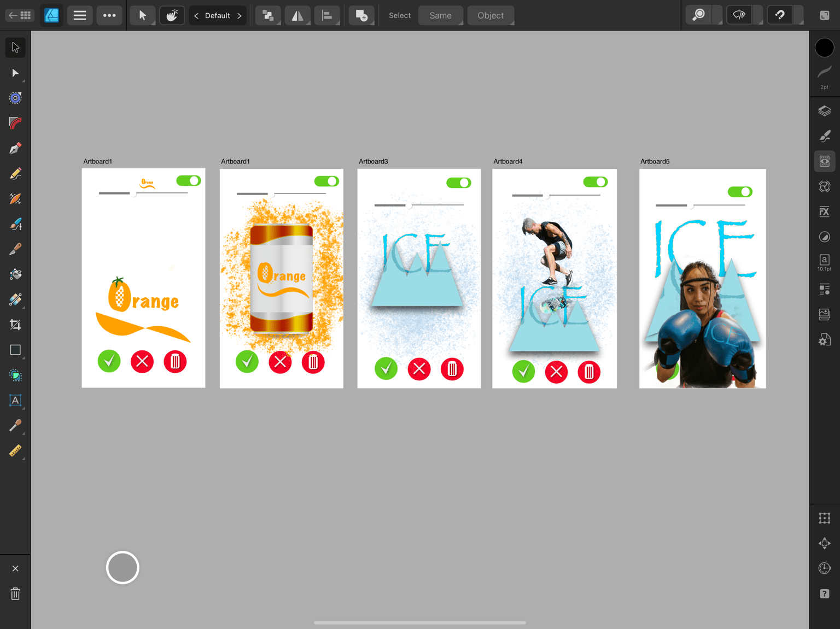Open the Alignment options dropdown

pos(327,15)
